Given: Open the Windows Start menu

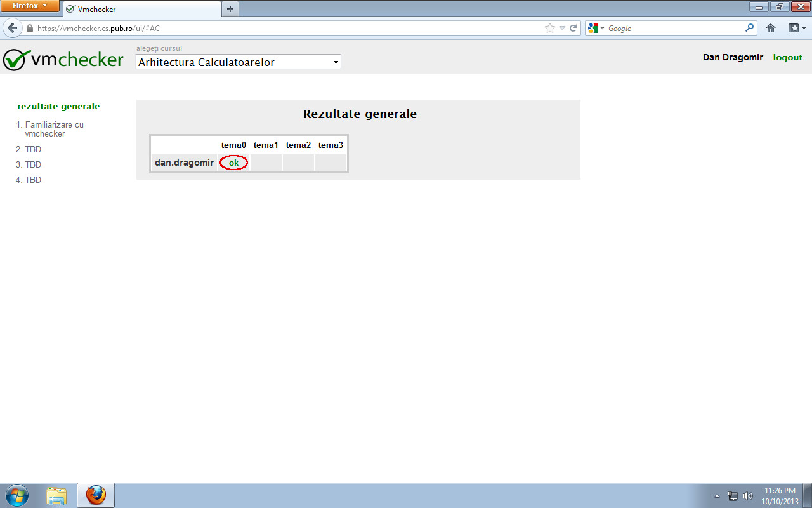Looking at the screenshot, I should (x=17, y=495).
